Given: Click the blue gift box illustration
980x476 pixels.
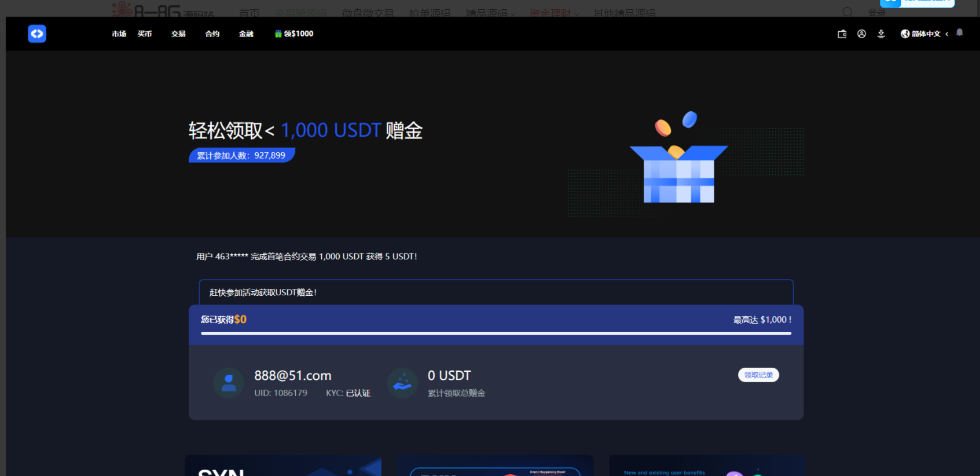Looking at the screenshot, I should [678, 173].
